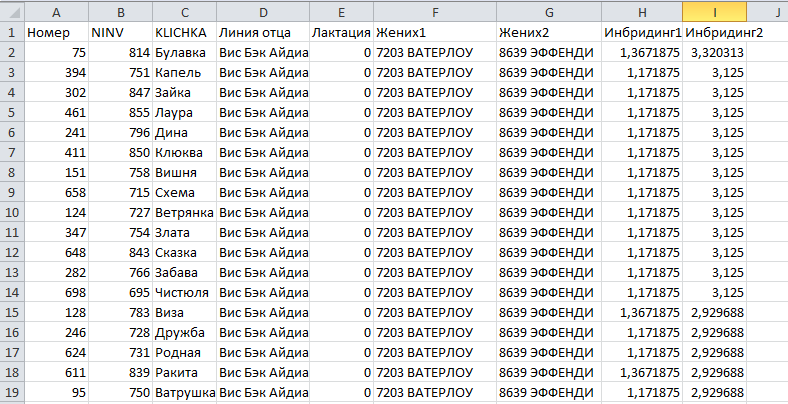Click the Инбридинг2 header cell
This screenshot has width=788, height=404.
point(714,33)
